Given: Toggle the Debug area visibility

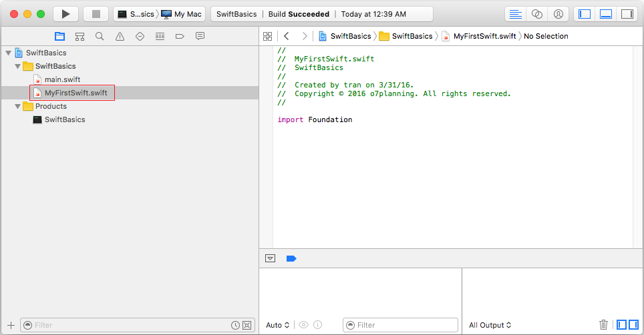Looking at the screenshot, I should 606,14.
